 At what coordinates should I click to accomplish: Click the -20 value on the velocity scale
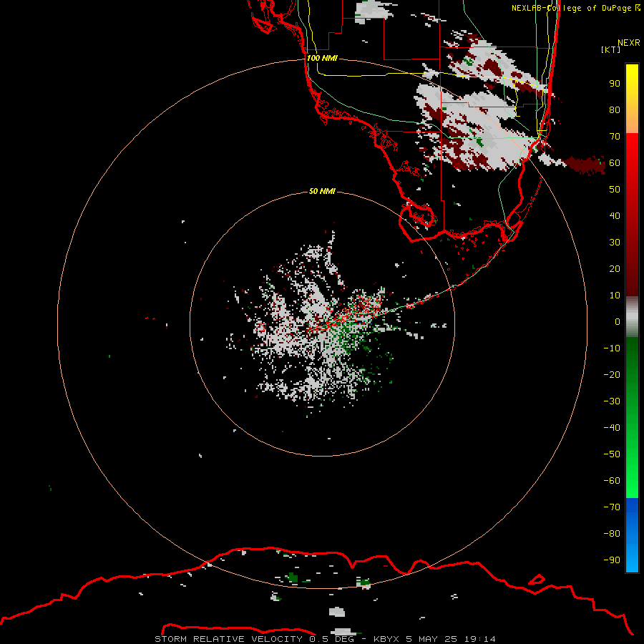(612, 374)
